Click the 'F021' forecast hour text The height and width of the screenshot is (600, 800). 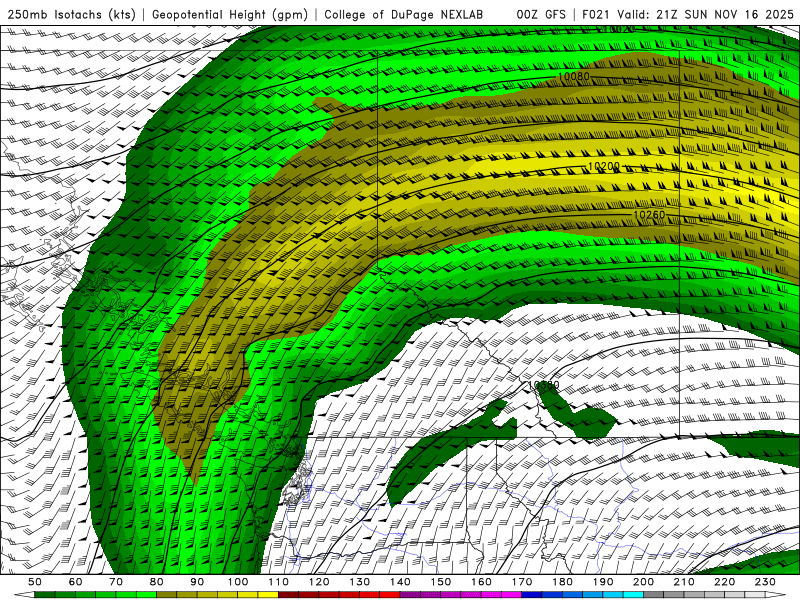coord(595,14)
